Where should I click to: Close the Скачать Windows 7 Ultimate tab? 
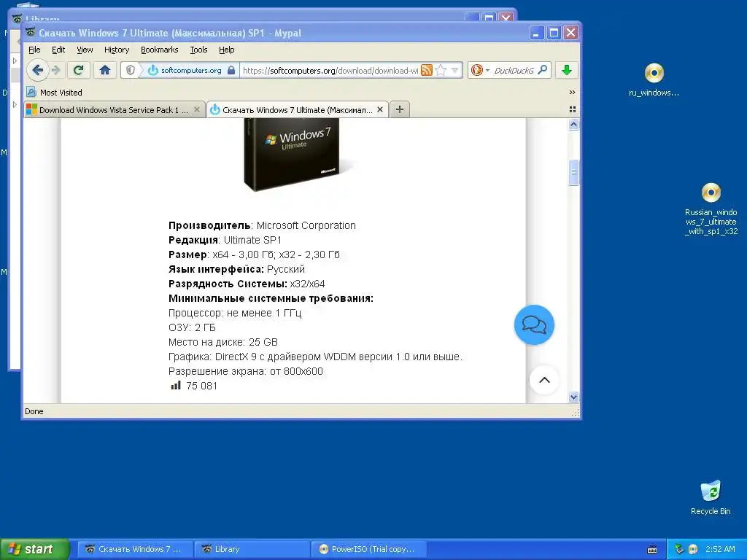tap(379, 109)
